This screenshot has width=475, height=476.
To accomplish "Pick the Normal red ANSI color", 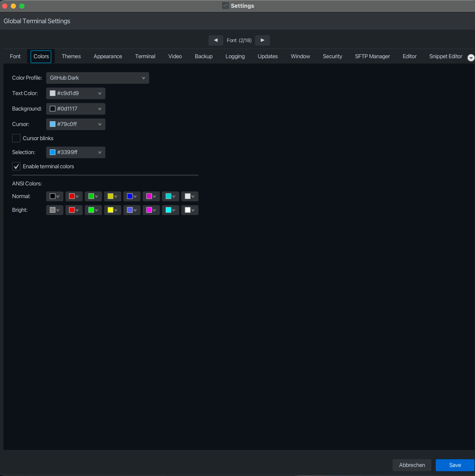I will pos(74,196).
